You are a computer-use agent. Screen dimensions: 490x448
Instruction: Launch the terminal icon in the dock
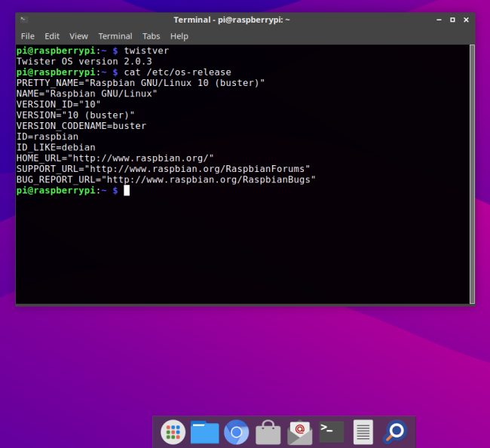click(x=331, y=431)
